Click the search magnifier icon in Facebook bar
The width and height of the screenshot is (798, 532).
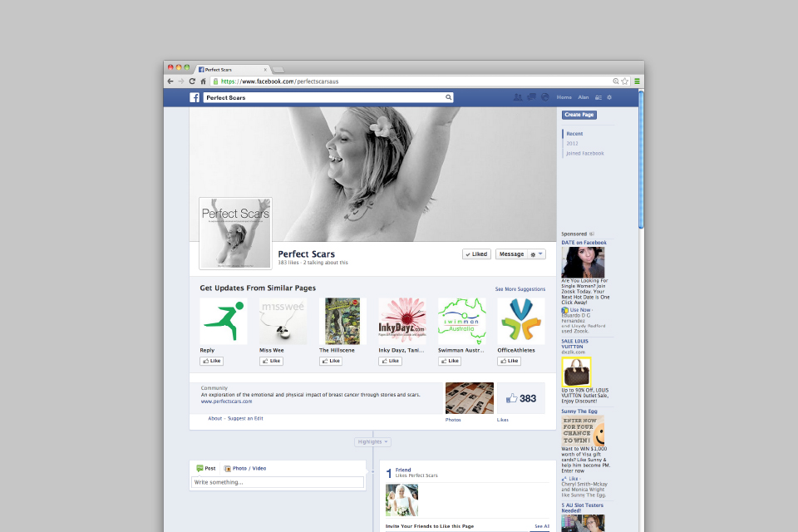click(449, 97)
